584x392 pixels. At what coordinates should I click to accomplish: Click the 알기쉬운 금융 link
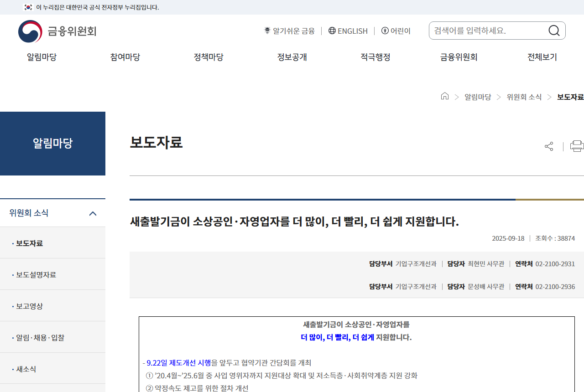294,31
